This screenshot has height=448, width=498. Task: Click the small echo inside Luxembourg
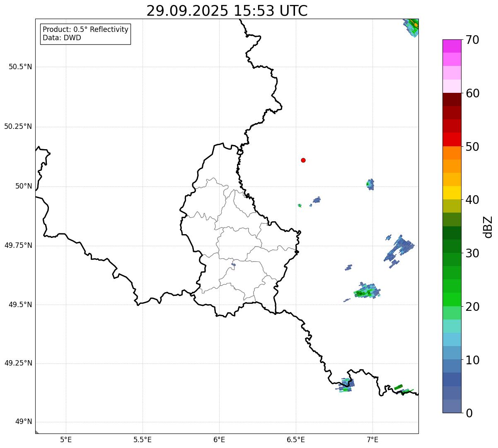[x=233, y=264]
